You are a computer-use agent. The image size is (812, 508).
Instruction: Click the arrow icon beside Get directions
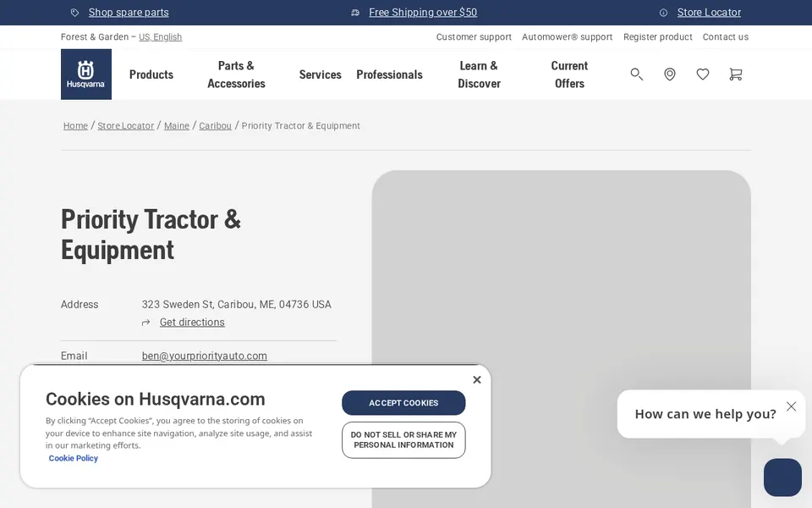click(146, 323)
